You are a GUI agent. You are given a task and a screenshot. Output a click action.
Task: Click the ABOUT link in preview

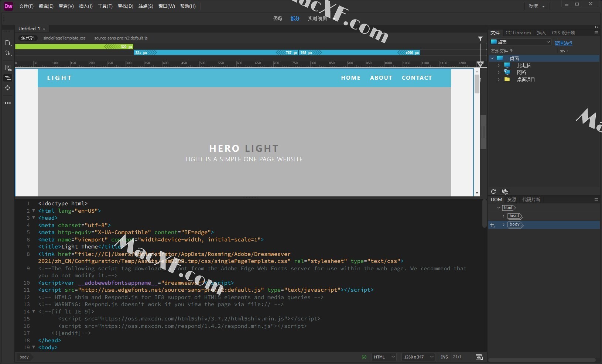(381, 78)
